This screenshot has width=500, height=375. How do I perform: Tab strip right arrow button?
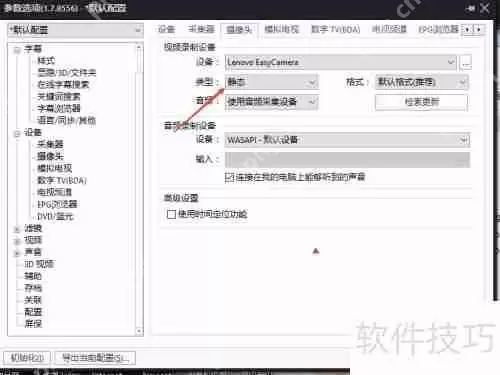[478, 30]
